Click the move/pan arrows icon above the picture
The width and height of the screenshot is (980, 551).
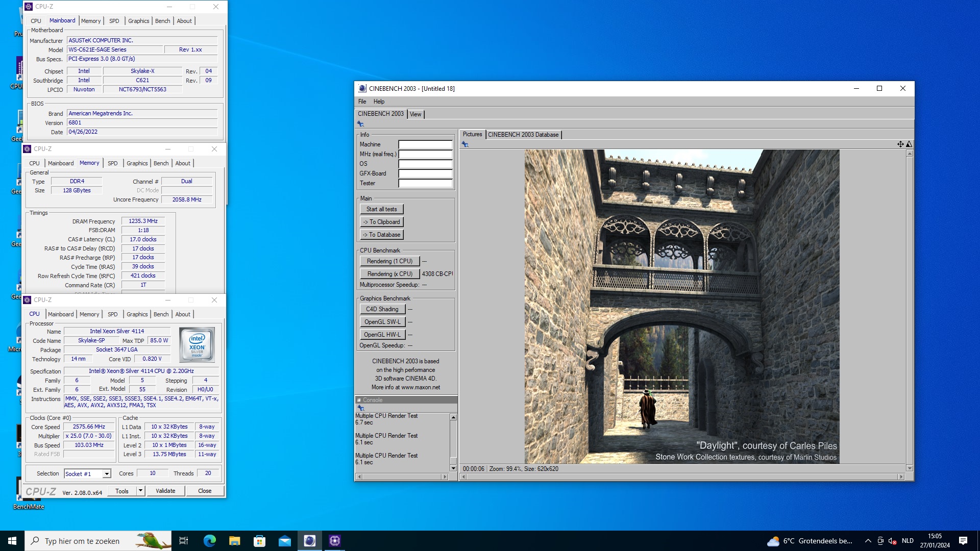(900, 144)
